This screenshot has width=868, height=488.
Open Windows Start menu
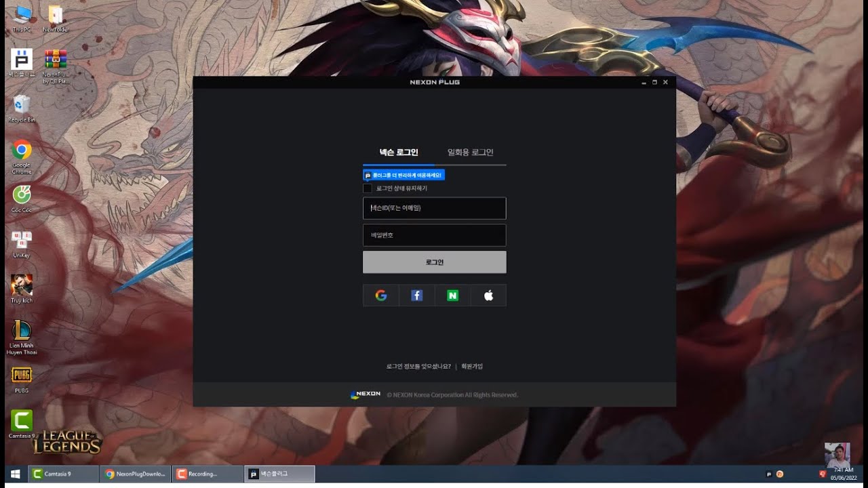tap(14, 474)
